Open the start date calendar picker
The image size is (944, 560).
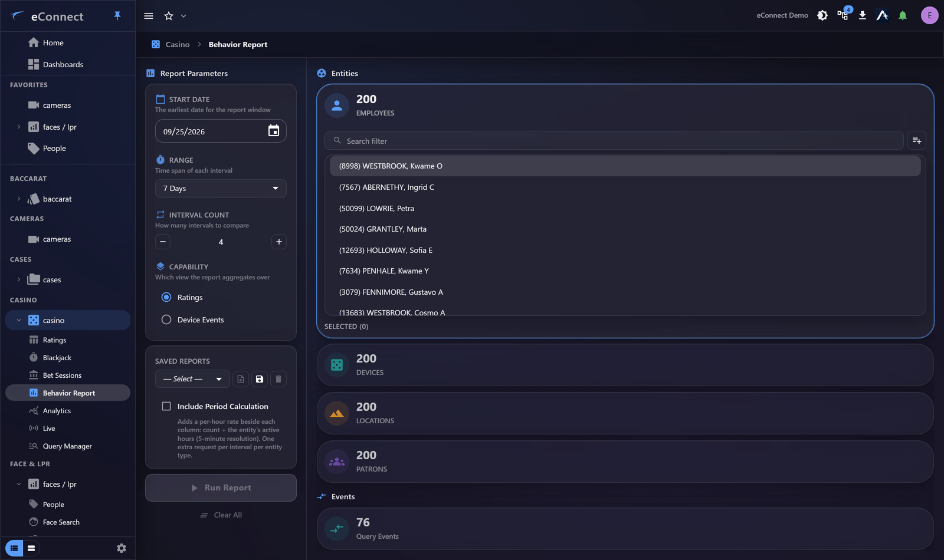274,131
